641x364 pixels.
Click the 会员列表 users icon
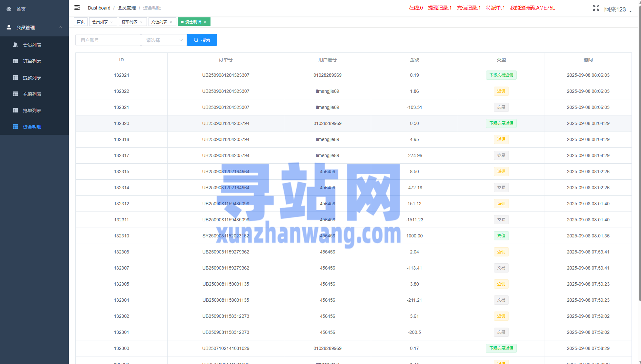15,45
